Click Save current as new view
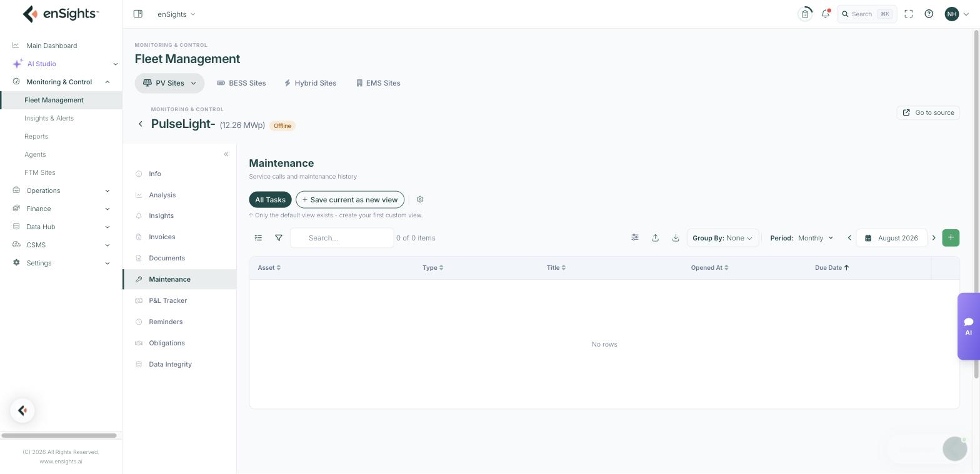 [350, 200]
